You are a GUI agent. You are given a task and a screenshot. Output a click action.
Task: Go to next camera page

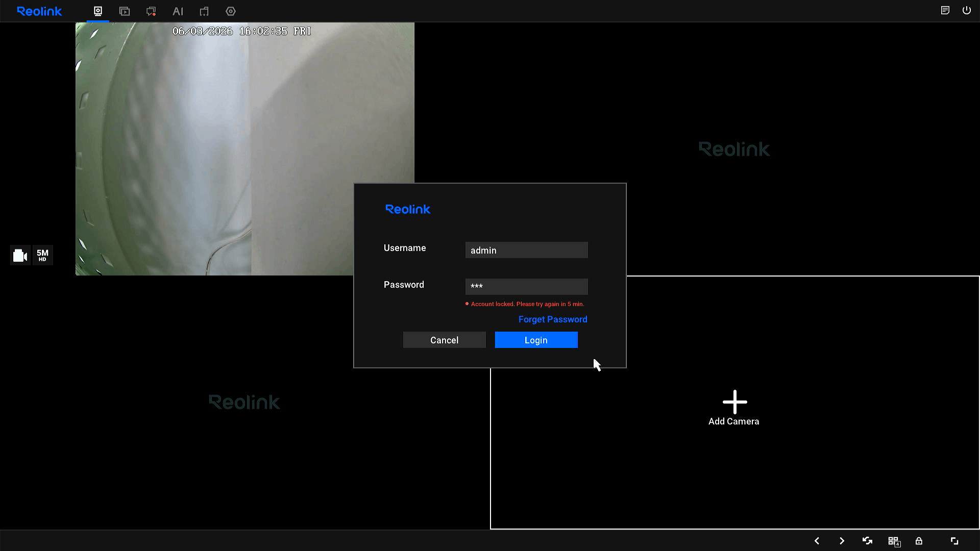pos(842,541)
